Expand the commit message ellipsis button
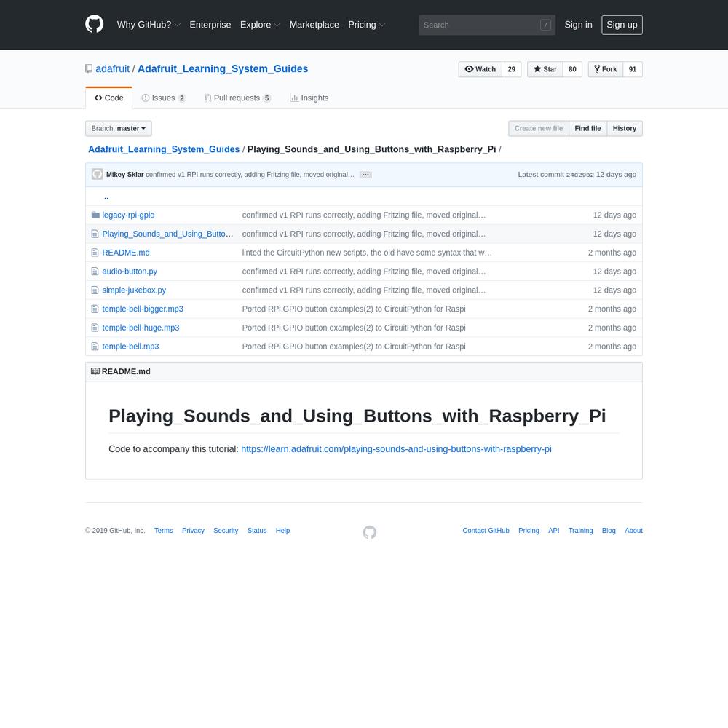728x728 pixels. [x=366, y=175]
